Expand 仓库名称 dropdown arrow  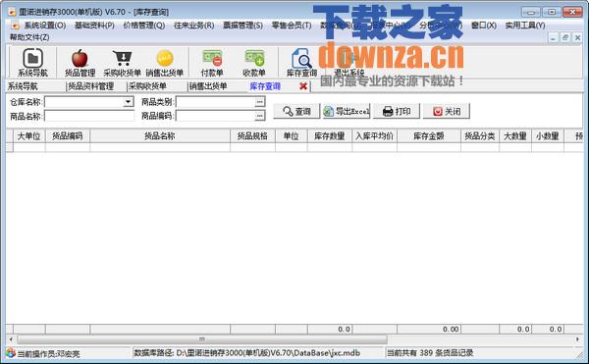click(129, 102)
